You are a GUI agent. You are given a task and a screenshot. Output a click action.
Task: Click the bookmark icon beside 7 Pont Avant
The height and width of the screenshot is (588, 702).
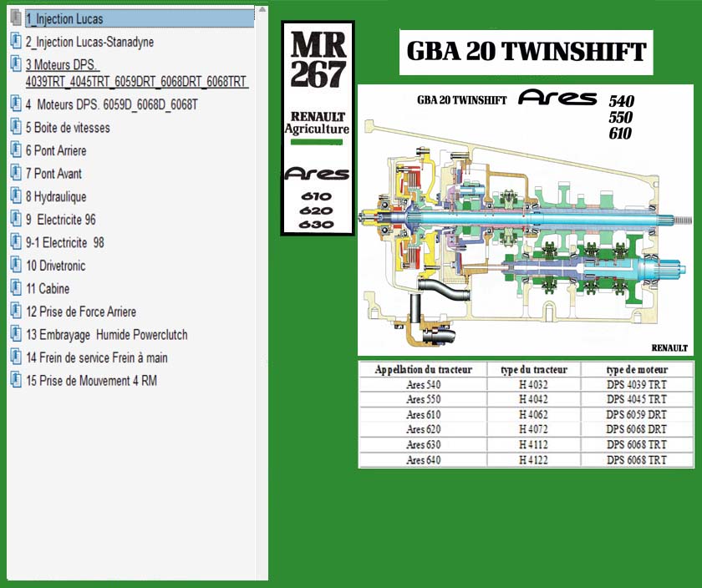point(16,173)
